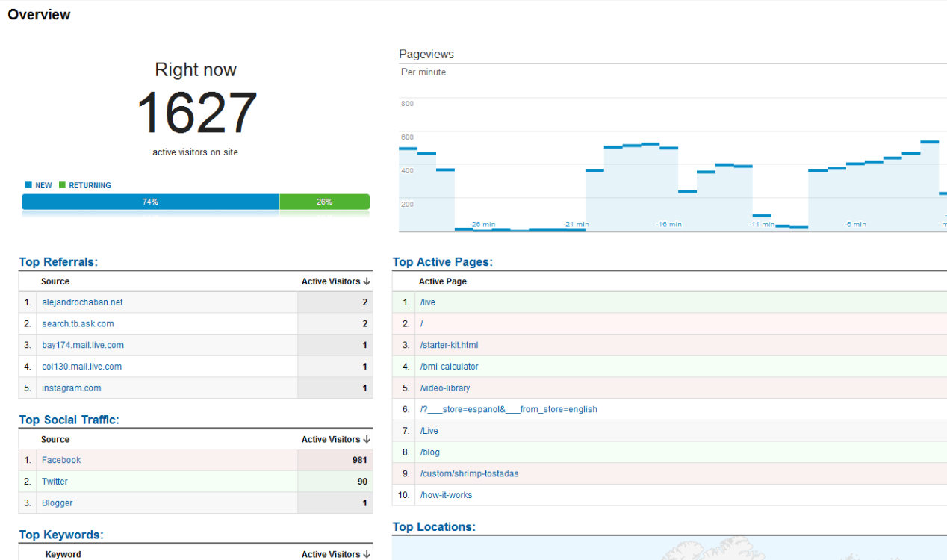Open the Top Keywords heading
This screenshot has width=947, height=560.
coord(61,535)
